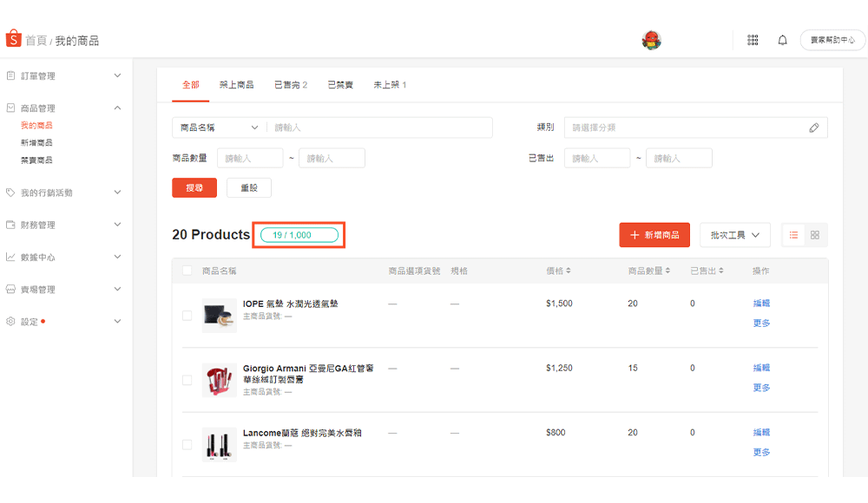868x503 pixels.
Task: Click the pencil icon in category field
Action: (x=813, y=127)
